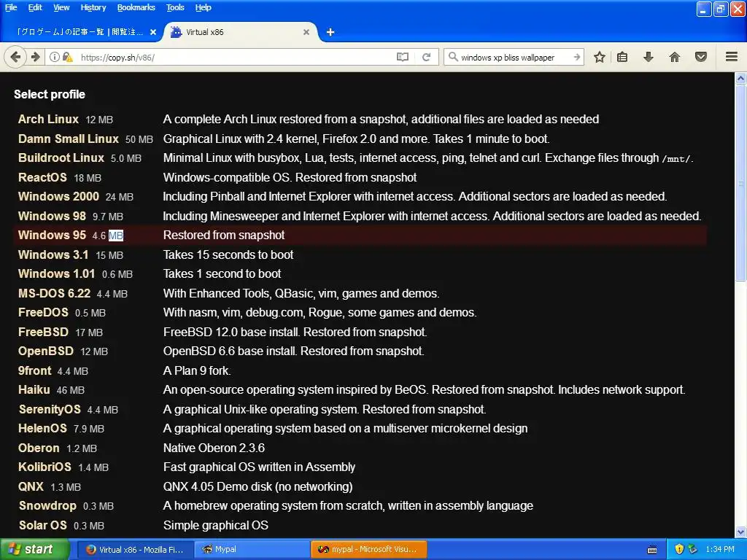
Task: Select the Windows 3.1 profile
Action: pyautogui.click(x=53, y=254)
